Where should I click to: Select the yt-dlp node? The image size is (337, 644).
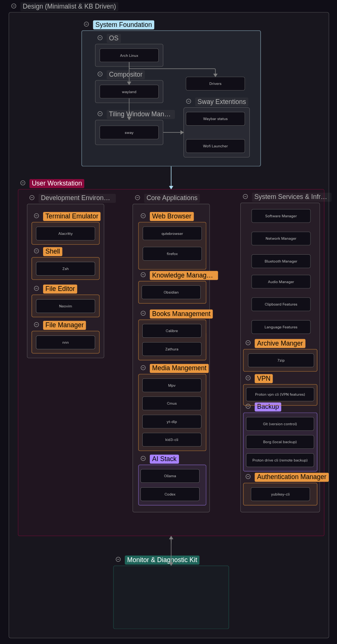click(172, 421)
